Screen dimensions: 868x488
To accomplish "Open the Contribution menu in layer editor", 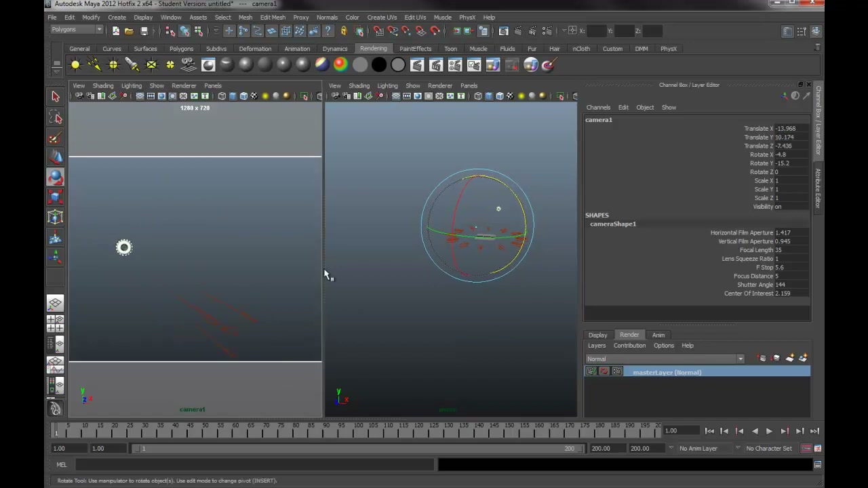I will click(x=629, y=346).
